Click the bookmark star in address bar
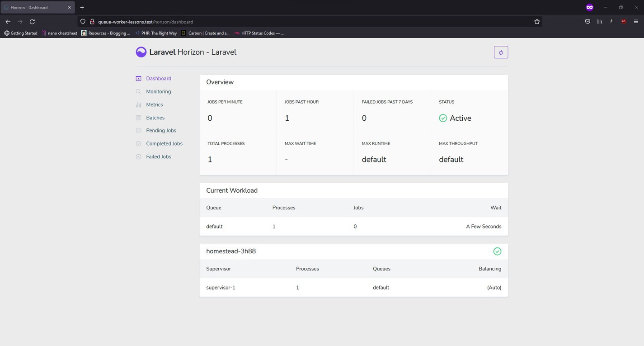Image resolution: width=644 pixels, height=346 pixels. point(536,21)
